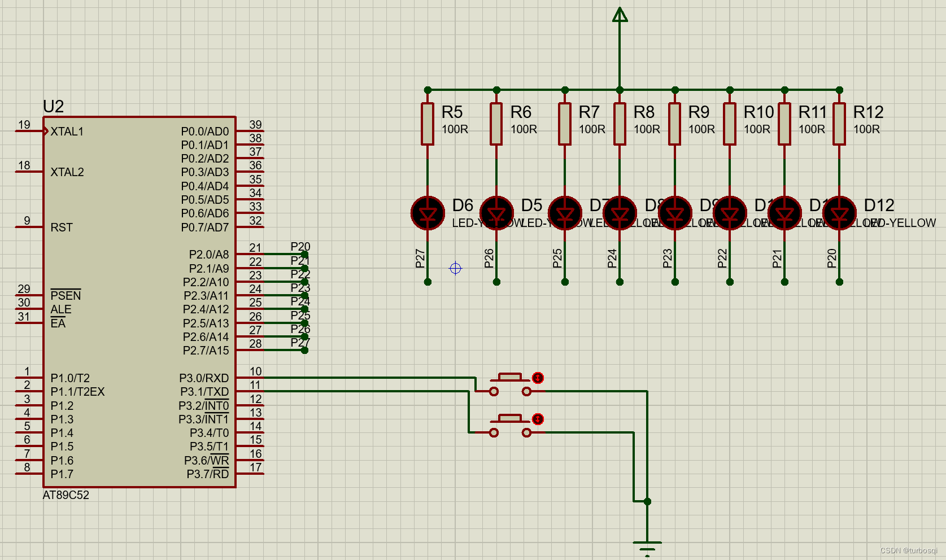Click the XTAL2 pin name
This screenshot has height=560, width=946.
point(67,172)
